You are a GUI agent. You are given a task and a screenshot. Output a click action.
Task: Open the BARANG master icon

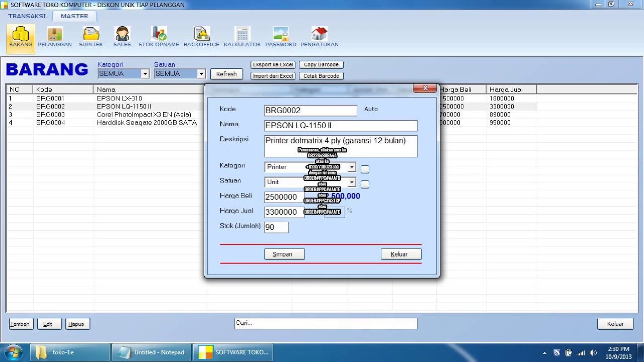coord(21,38)
